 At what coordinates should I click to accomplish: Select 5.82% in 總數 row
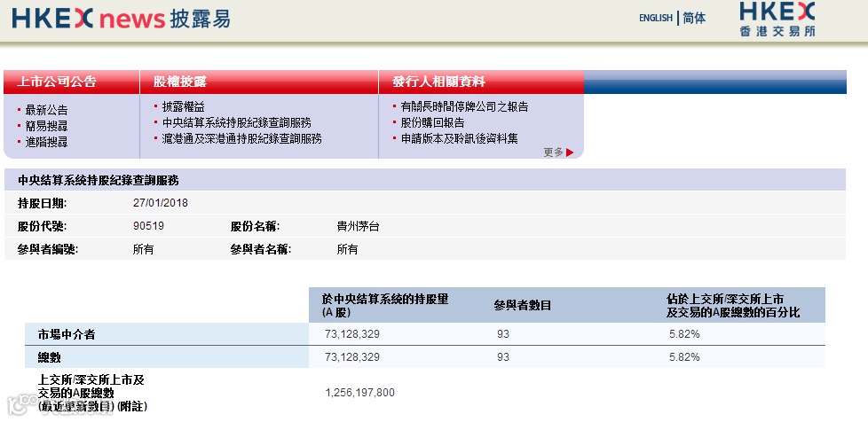685,357
